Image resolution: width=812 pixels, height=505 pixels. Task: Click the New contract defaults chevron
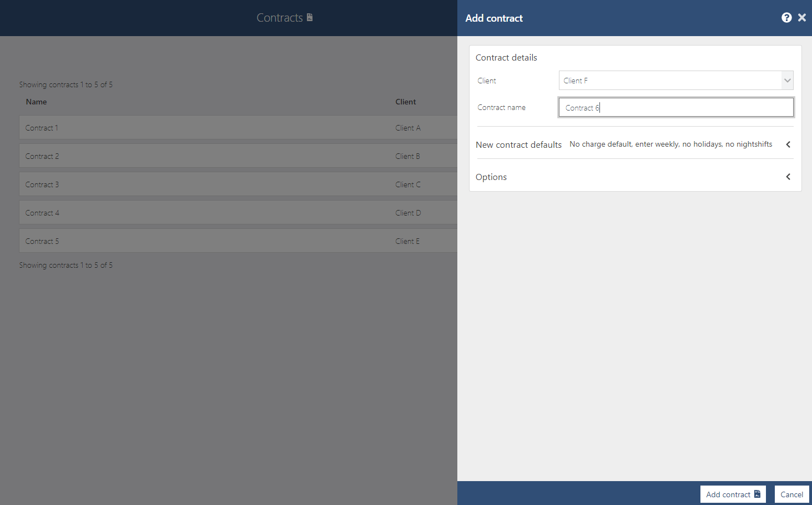coord(788,144)
